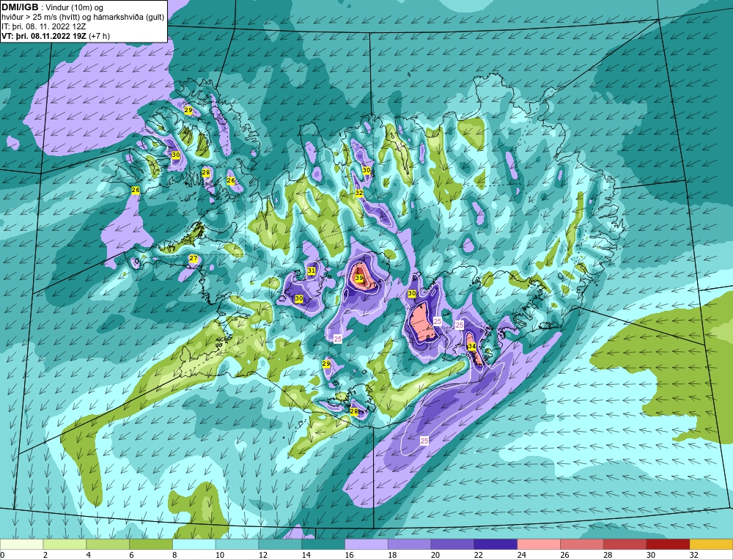
Task: Click the 'IT: þri. 08. 11. 2022 12Z' line
Action: tap(43, 26)
